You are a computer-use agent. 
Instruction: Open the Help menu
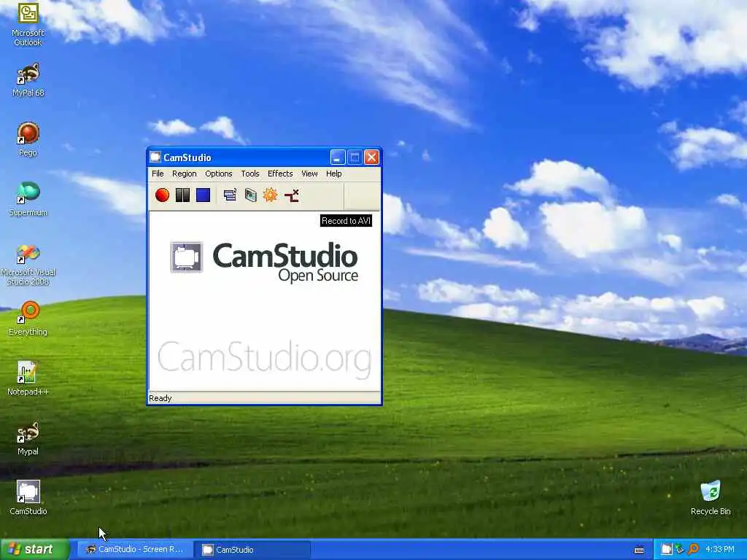tap(334, 174)
